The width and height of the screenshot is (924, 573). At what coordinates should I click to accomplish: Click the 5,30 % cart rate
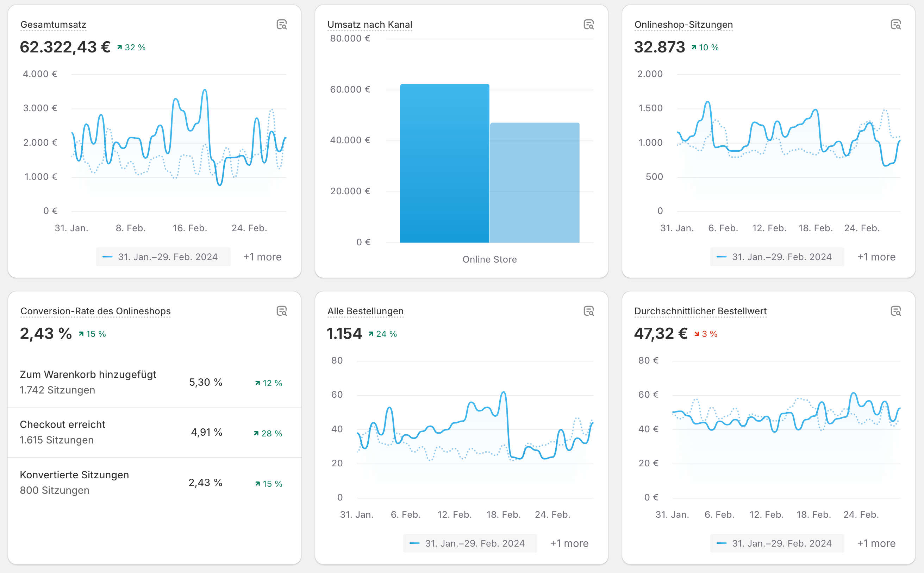coord(206,382)
